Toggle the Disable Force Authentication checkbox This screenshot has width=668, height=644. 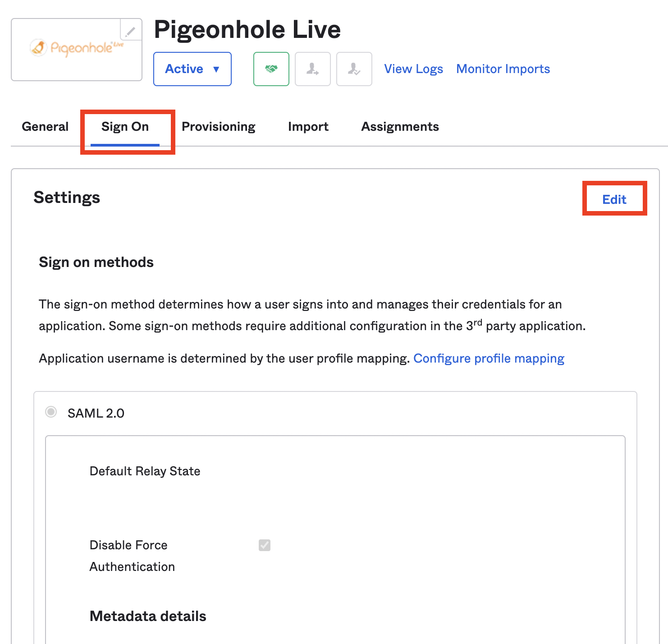(265, 545)
